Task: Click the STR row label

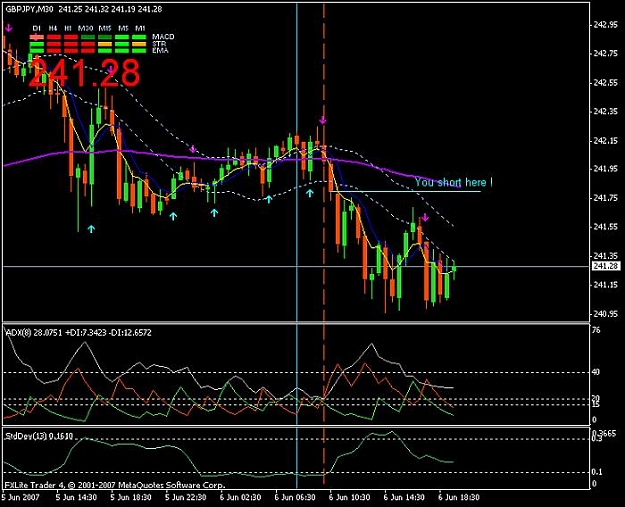Action: [159, 44]
